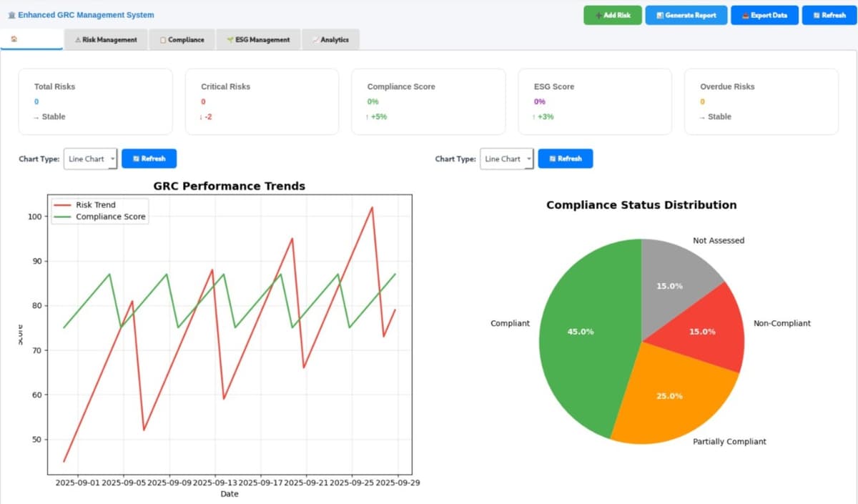
Task: Switch to the ESG Management tab
Action: click(258, 40)
